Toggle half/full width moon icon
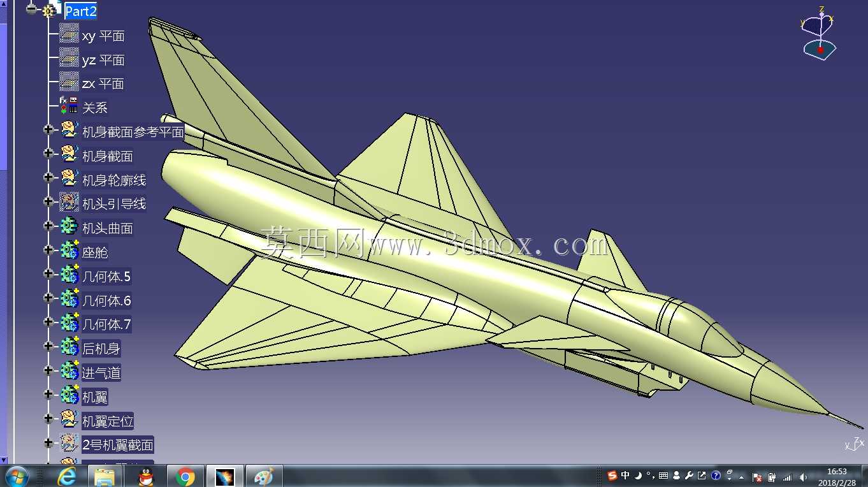Viewport: 868px width, 487px height. [638, 476]
